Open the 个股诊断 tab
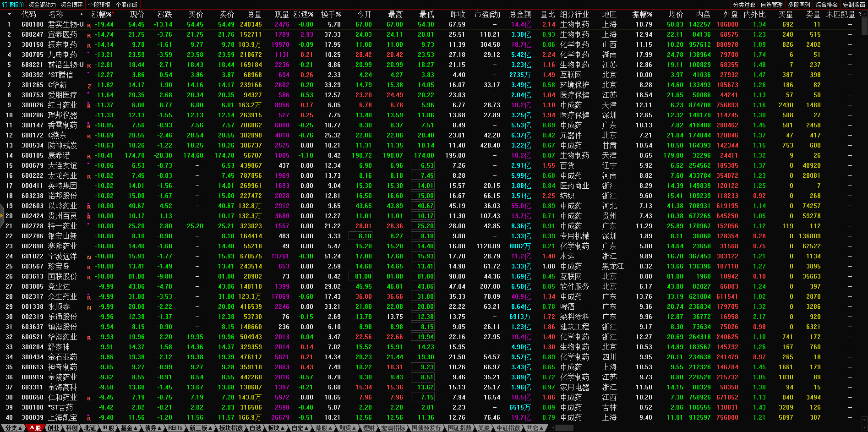 coord(127,5)
